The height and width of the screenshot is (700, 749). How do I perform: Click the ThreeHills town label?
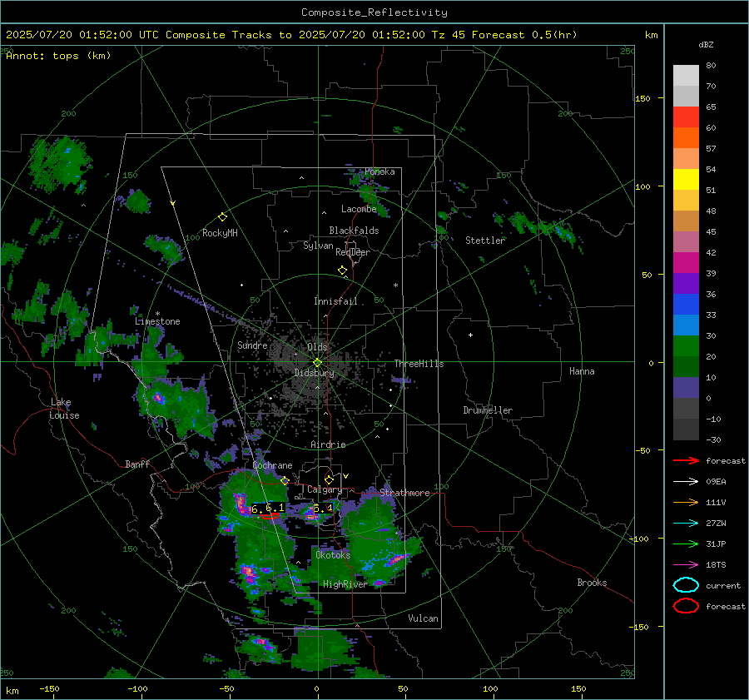(419, 364)
